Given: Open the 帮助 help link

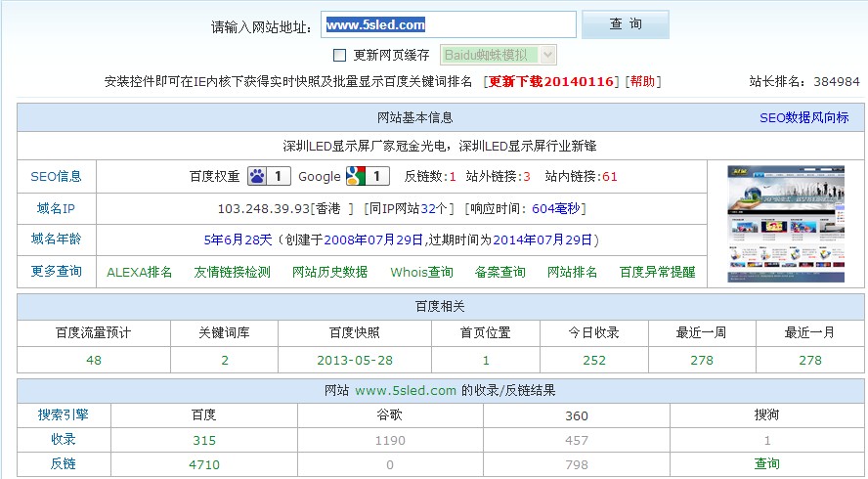Looking at the screenshot, I should tap(642, 81).
